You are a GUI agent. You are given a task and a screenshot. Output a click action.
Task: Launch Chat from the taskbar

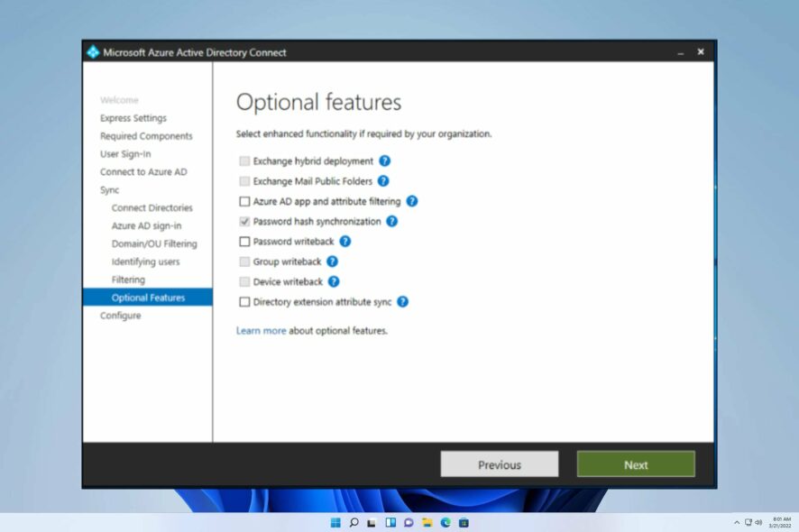409,523
